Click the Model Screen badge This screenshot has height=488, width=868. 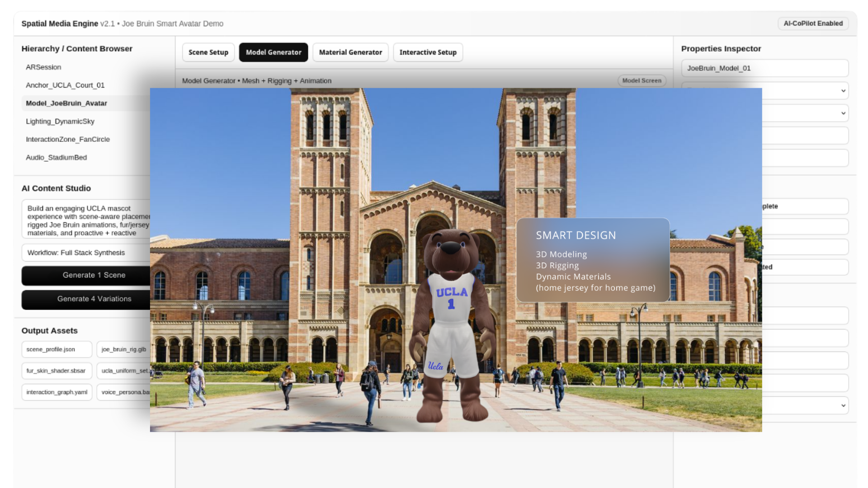pyautogui.click(x=642, y=81)
